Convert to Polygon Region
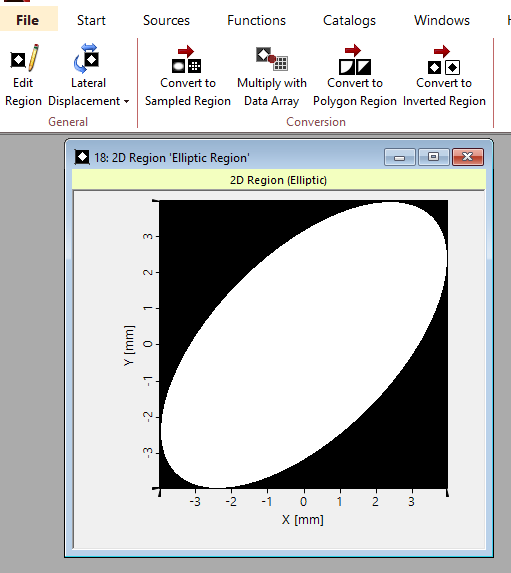 355,76
